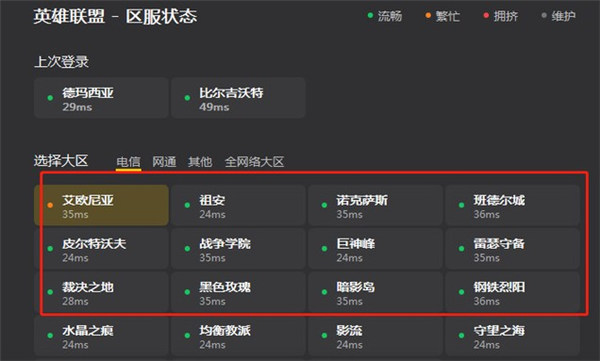Click the green status dot of 钢铁烈阳

coord(461,292)
